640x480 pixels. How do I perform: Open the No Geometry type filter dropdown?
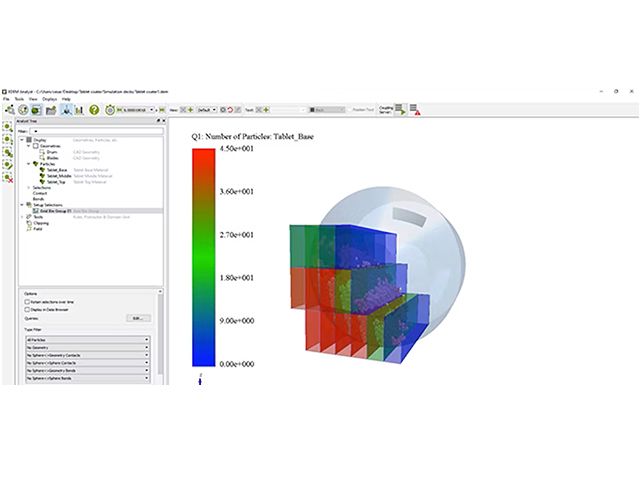88,347
